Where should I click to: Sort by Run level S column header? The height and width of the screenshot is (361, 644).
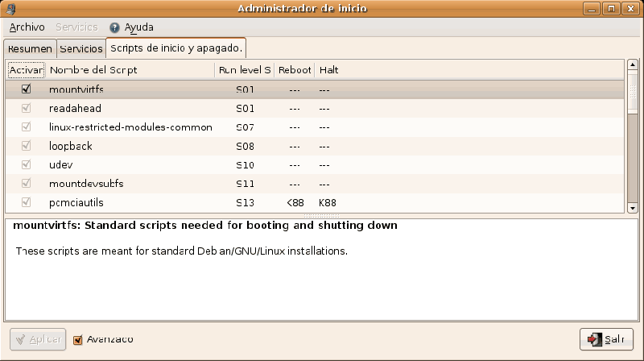[245, 70]
